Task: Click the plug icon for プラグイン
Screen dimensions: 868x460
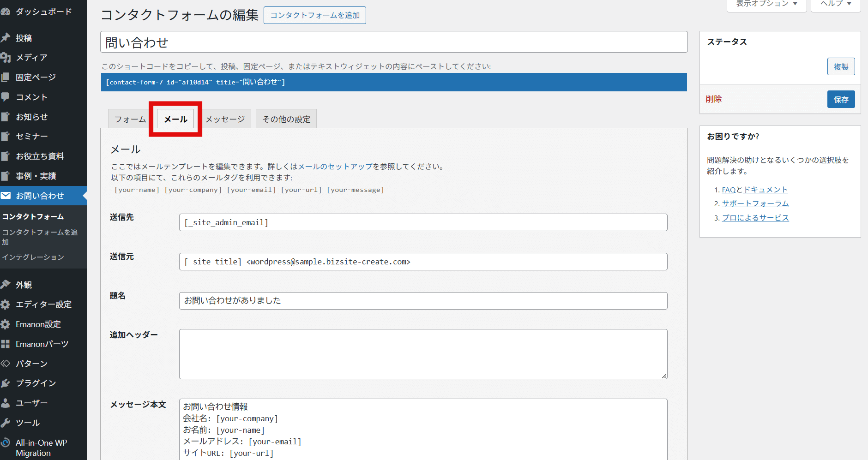Action: (x=6, y=383)
